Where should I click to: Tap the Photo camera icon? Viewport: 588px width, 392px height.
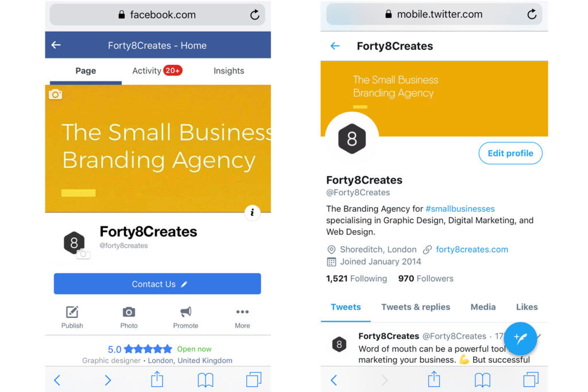129,312
